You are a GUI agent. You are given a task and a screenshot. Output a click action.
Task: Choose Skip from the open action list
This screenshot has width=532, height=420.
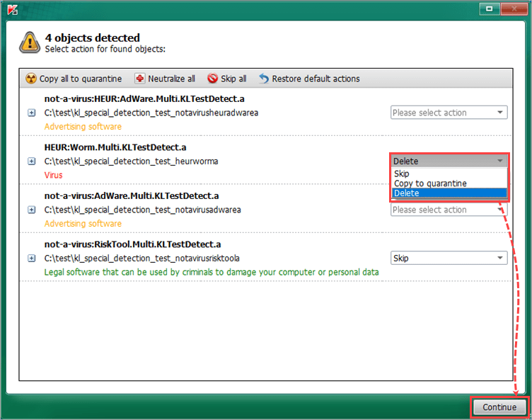point(402,174)
